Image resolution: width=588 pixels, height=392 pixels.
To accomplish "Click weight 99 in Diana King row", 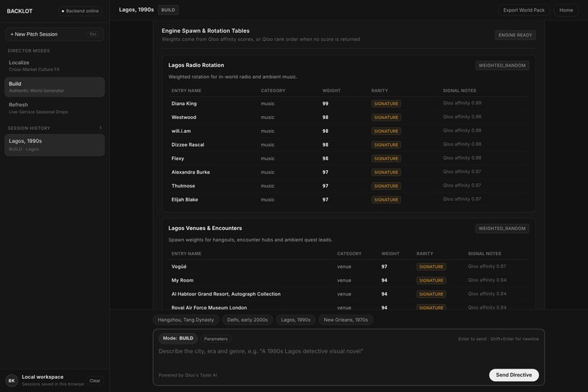I will pyautogui.click(x=325, y=104).
